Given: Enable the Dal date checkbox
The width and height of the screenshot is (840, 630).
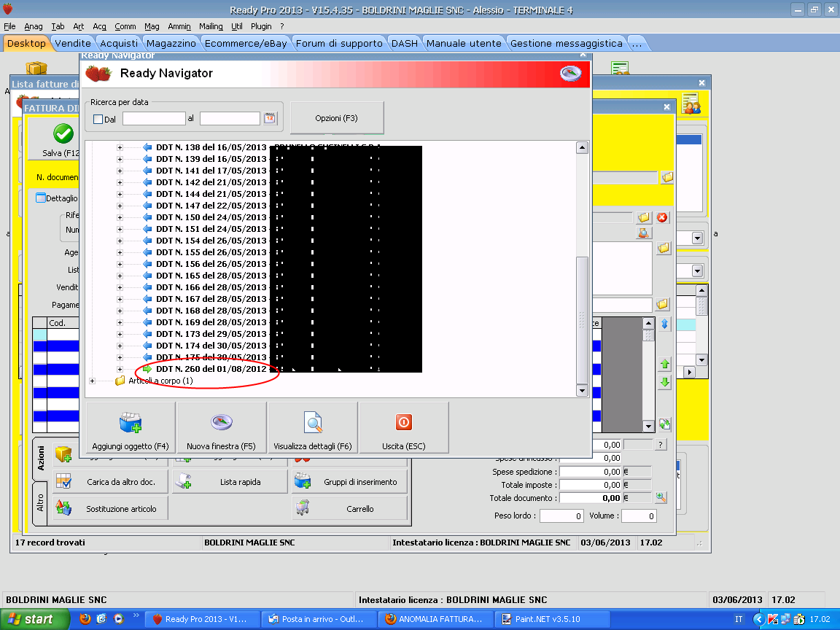Looking at the screenshot, I should click(98, 120).
